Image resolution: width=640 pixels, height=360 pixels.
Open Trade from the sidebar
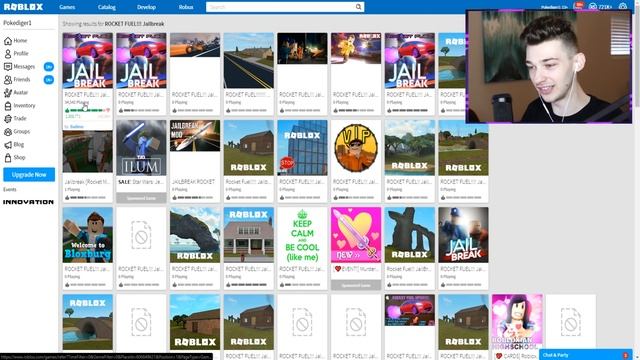(16, 118)
